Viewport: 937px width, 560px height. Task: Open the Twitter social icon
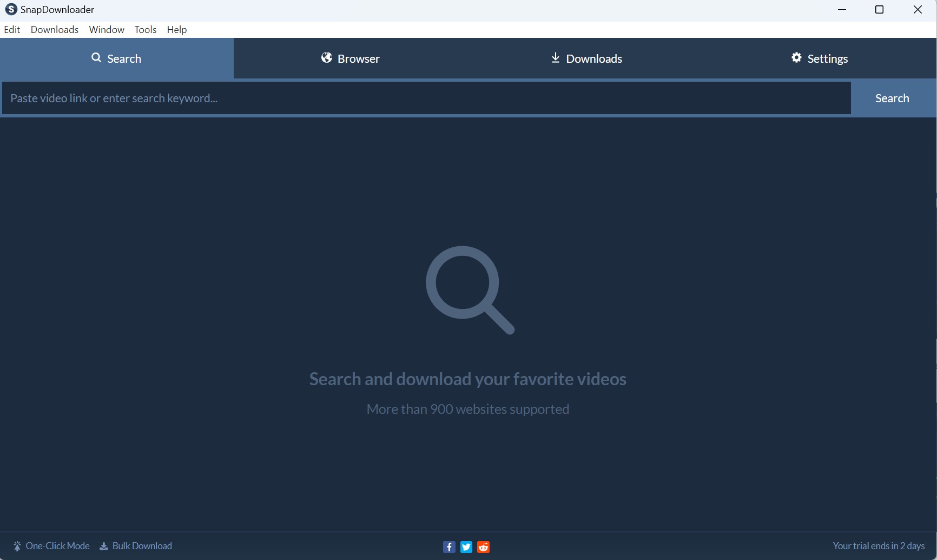point(466,547)
